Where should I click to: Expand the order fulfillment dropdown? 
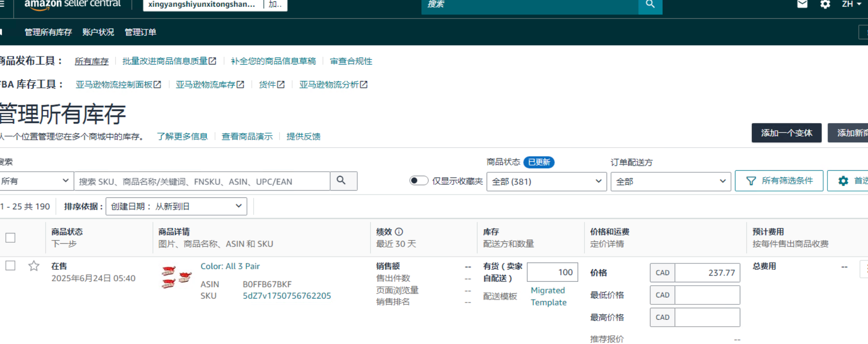coord(670,181)
